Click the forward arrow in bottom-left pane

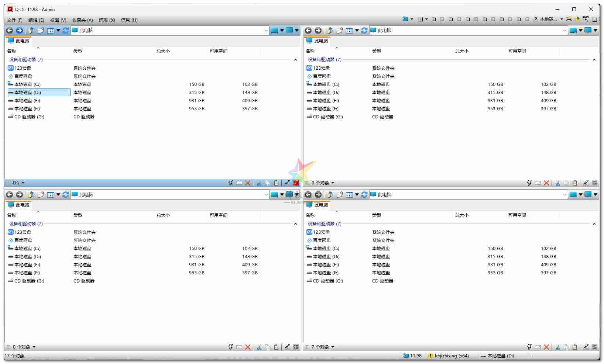[19, 194]
